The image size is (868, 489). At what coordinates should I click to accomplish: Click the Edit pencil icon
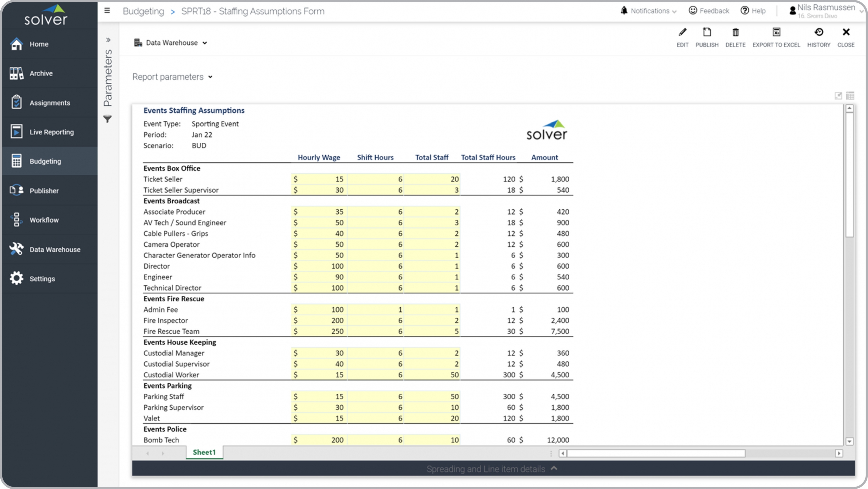tap(682, 33)
